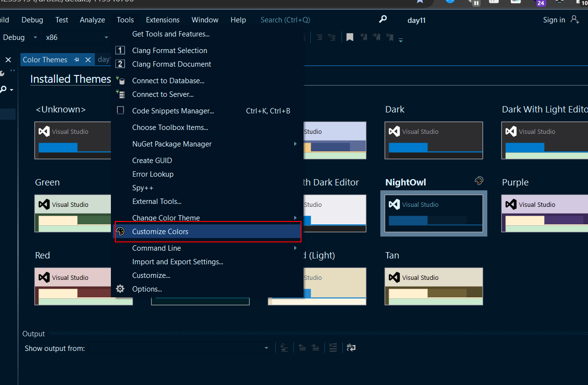Viewport: 588px width, 385px height.
Task: Open the Analyze menu
Action: [92, 19]
